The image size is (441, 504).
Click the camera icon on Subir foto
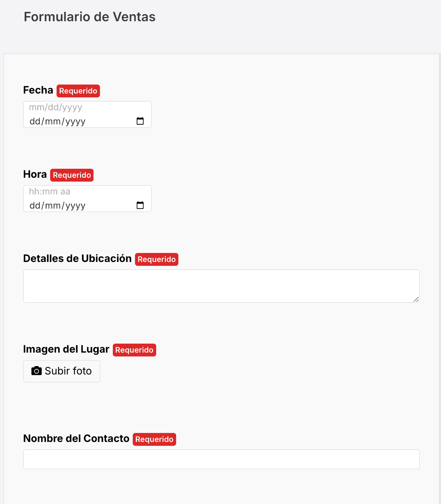(37, 371)
